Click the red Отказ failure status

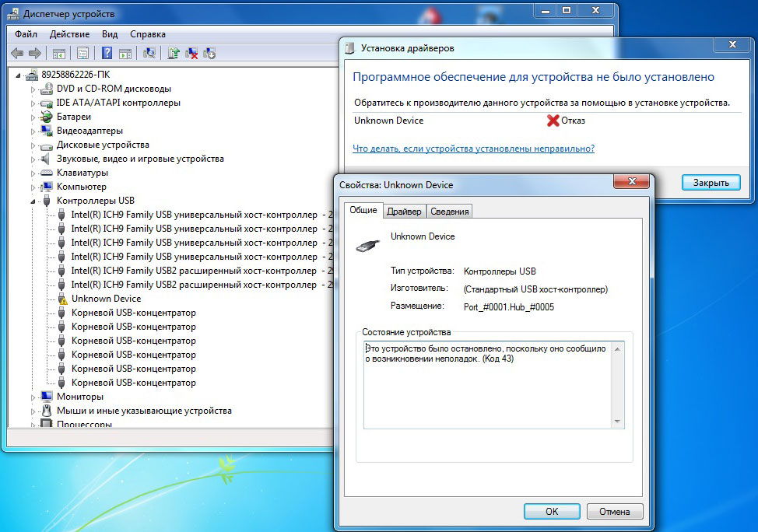[566, 121]
